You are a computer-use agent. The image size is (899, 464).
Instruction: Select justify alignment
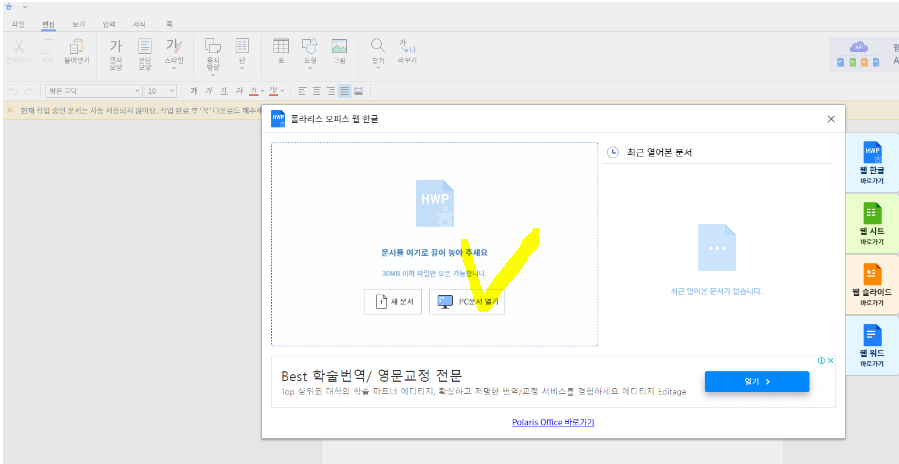coord(345,91)
